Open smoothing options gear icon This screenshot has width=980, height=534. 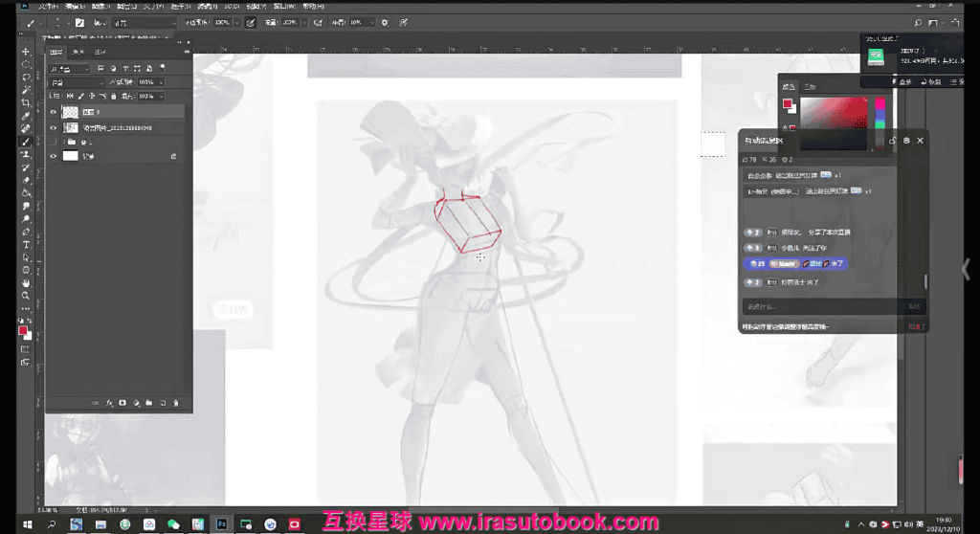pos(385,23)
